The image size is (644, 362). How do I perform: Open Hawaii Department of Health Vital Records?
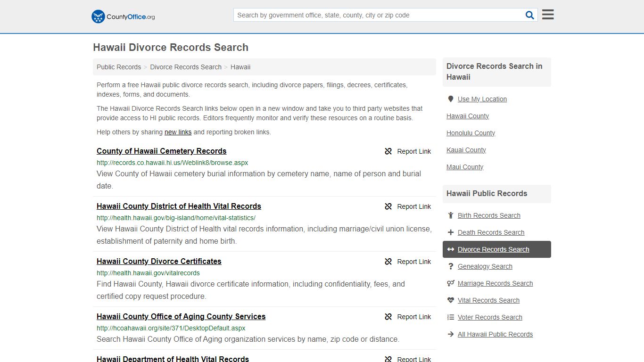point(173,359)
